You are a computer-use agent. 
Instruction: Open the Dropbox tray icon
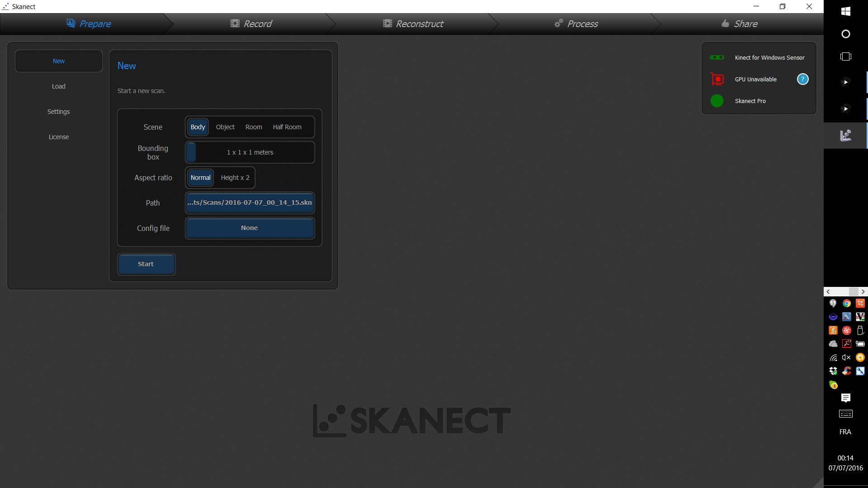click(833, 371)
